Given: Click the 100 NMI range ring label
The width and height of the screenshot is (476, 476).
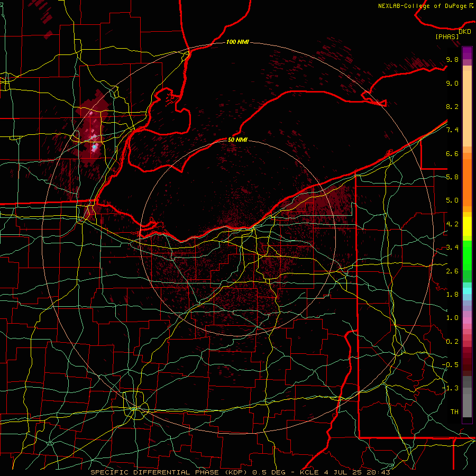Looking at the screenshot, I should click(x=237, y=42).
